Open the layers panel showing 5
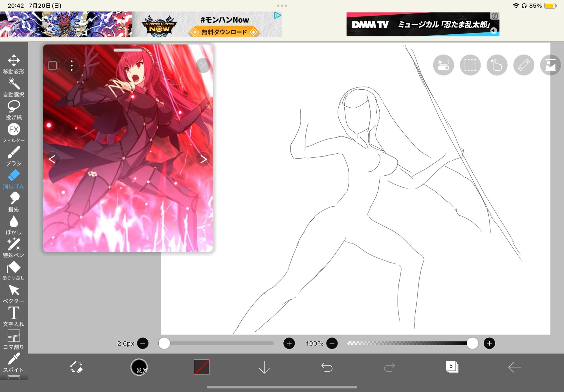This screenshot has height=392, width=564. (452, 367)
